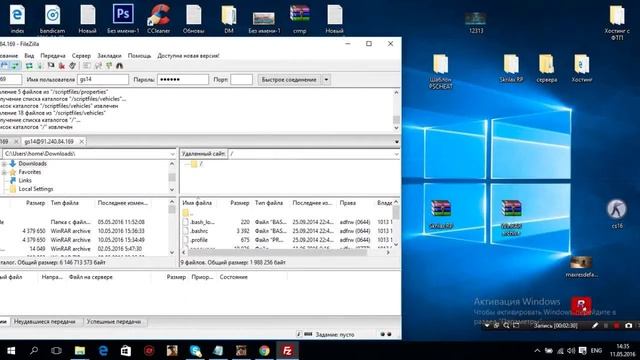This screenshot has height=360, width=640.
Task: Show hidden system tray icons
Action: (x=537, y=351)
